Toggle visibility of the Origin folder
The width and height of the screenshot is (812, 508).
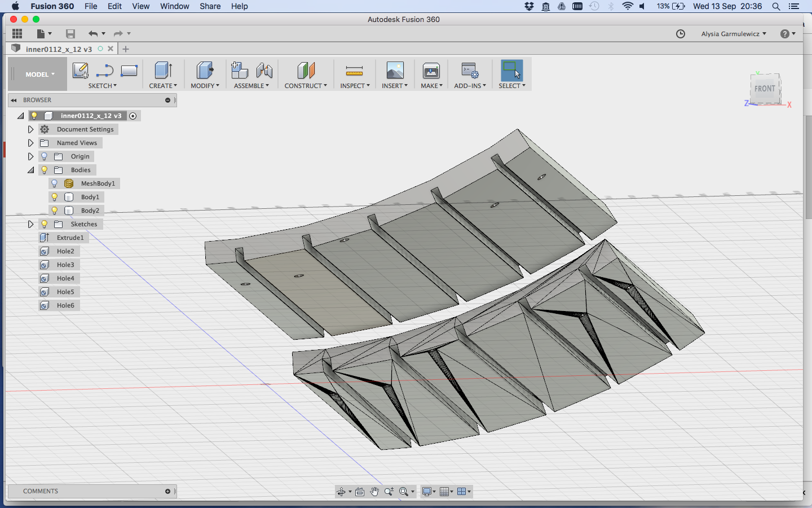pyautogui.click(x=45, y=156)
